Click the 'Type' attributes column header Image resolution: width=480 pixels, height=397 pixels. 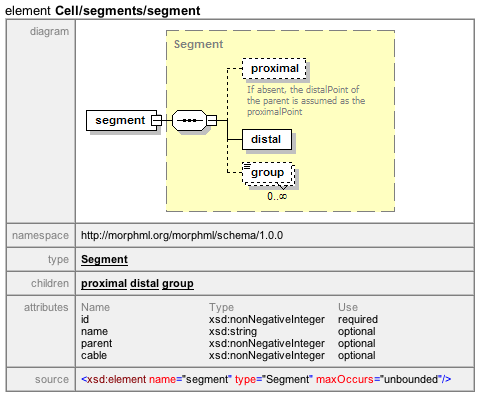point(222,307)
